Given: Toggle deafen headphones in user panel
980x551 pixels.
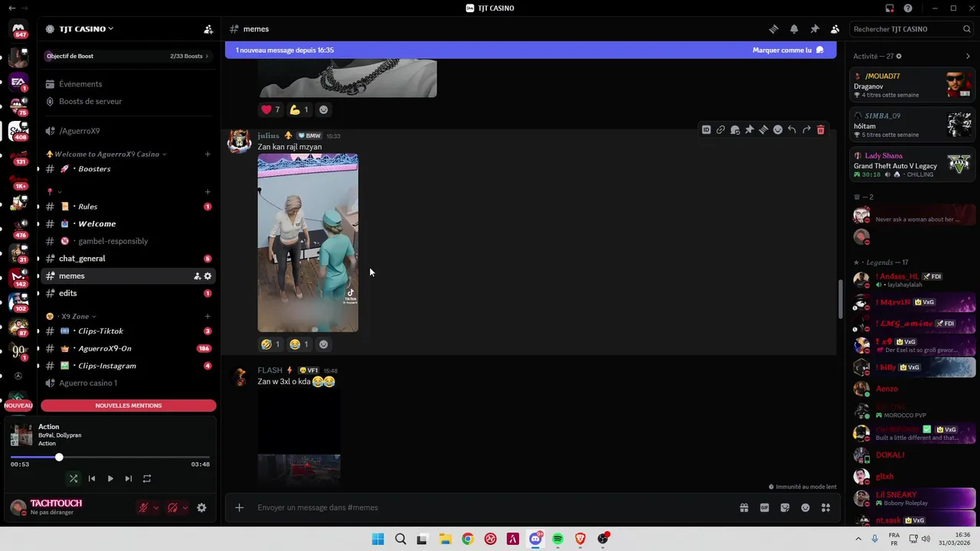Looking at the screenshot, I should tap(172, 507).
